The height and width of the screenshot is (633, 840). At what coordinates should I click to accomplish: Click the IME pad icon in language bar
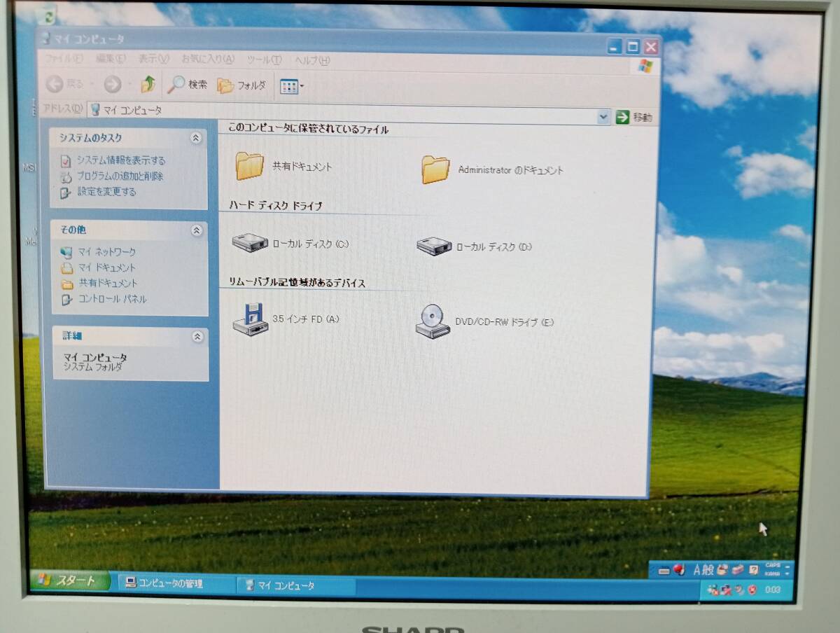point(722,570)
